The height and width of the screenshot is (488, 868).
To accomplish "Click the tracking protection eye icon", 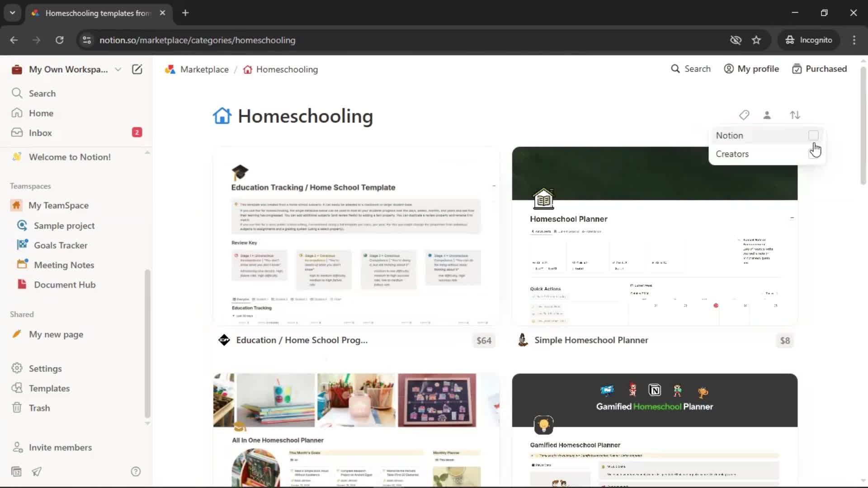I will point(736,40).
